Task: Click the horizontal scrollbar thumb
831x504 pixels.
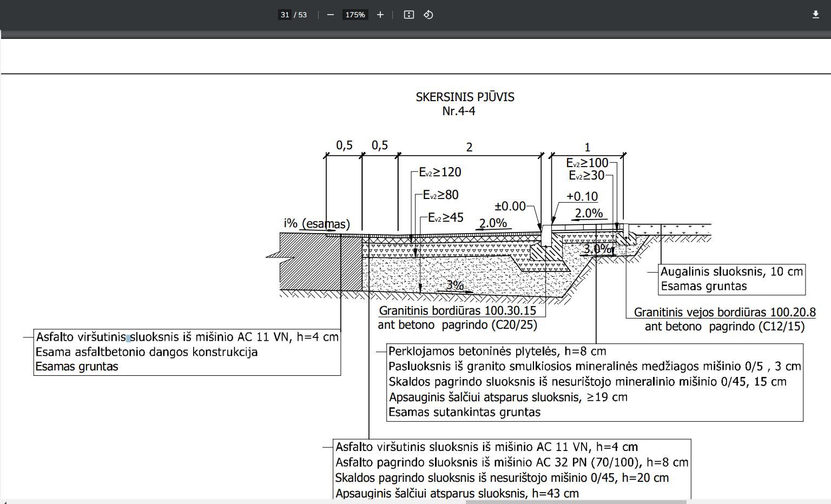Action: [576, 501]
